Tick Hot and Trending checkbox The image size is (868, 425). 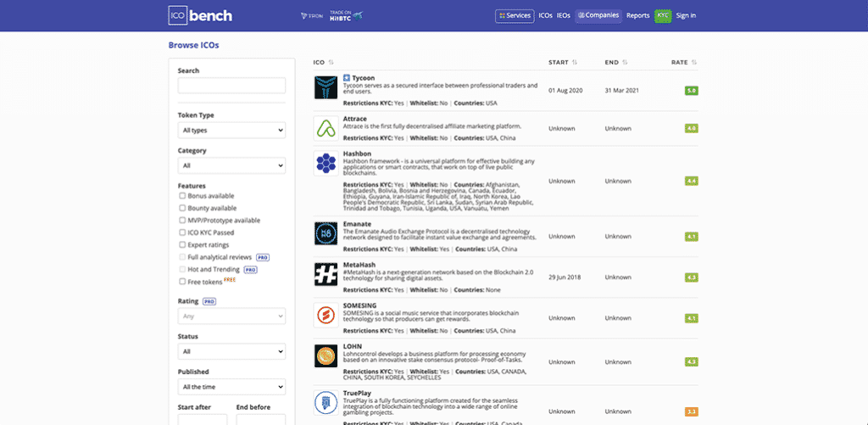[182, 269]
